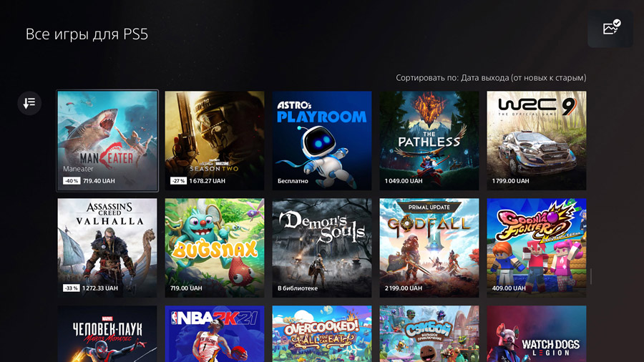Click the sort label 'Сортировать по: Дата выхода'
Viewport: 644px width, 362px height.
[x=491, y=77]
